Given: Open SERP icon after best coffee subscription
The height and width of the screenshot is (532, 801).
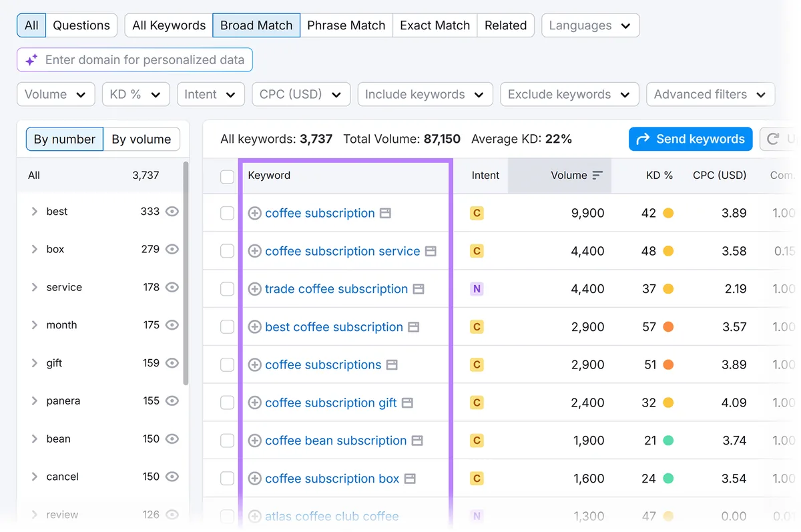Looking at the screenshot, I should point(414,327).
